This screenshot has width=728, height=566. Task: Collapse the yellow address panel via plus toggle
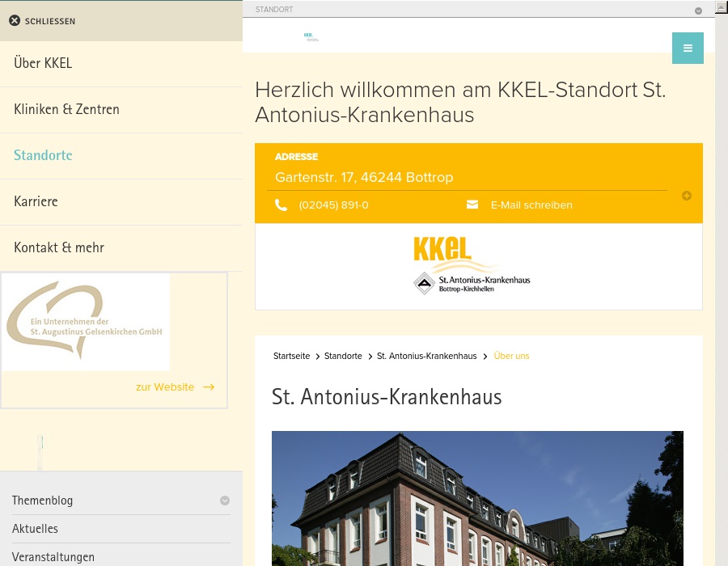click(686, 196)
